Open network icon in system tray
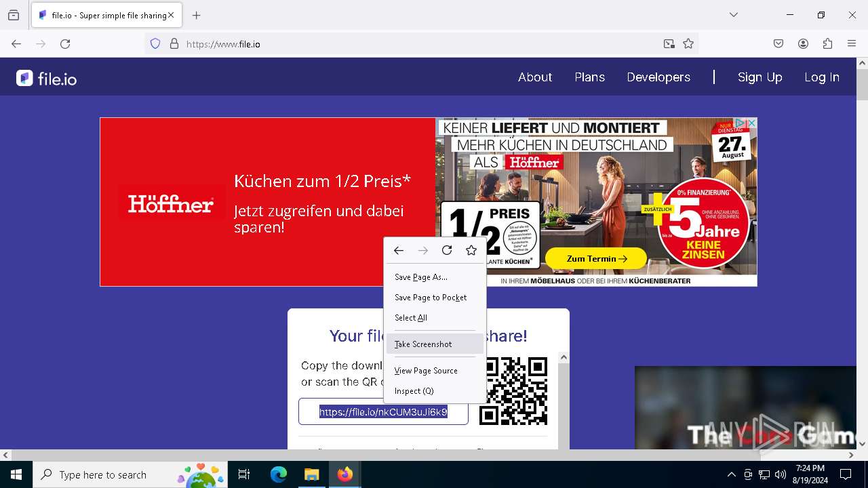 click(764, 474)
